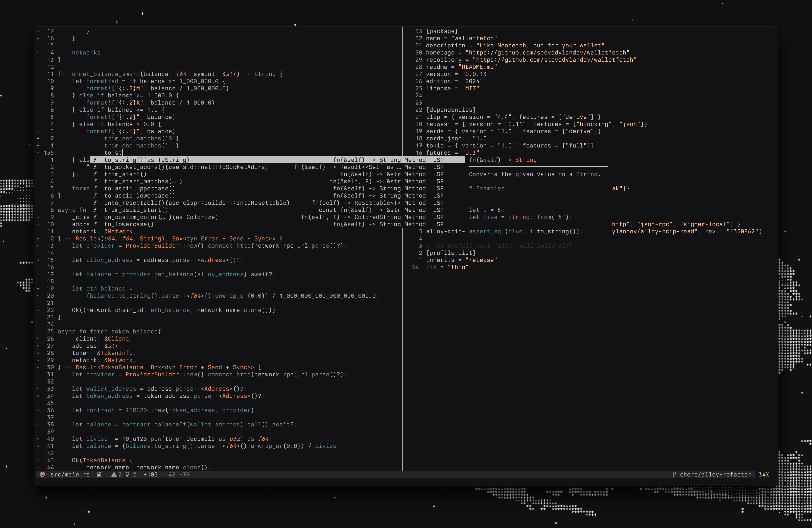Viewport: 812px width, 528px height.
Task: Open homepage URL github.com/stevedylandev/walletfetch
Action: point(547,53)
